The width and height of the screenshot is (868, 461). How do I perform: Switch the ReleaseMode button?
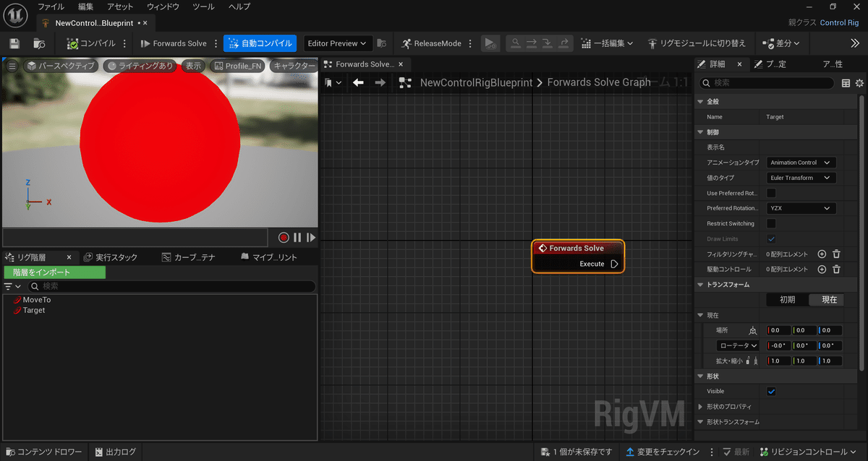(432, 43)
